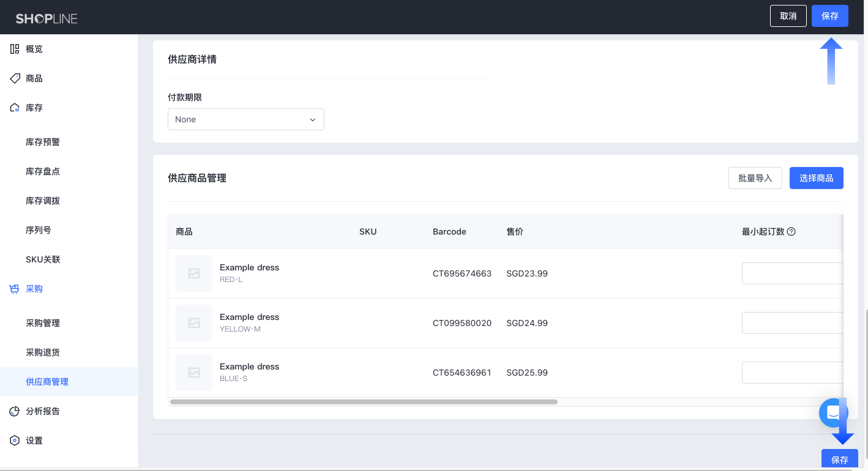Click the help icon beside 最小起订数

tap(791, 232)
